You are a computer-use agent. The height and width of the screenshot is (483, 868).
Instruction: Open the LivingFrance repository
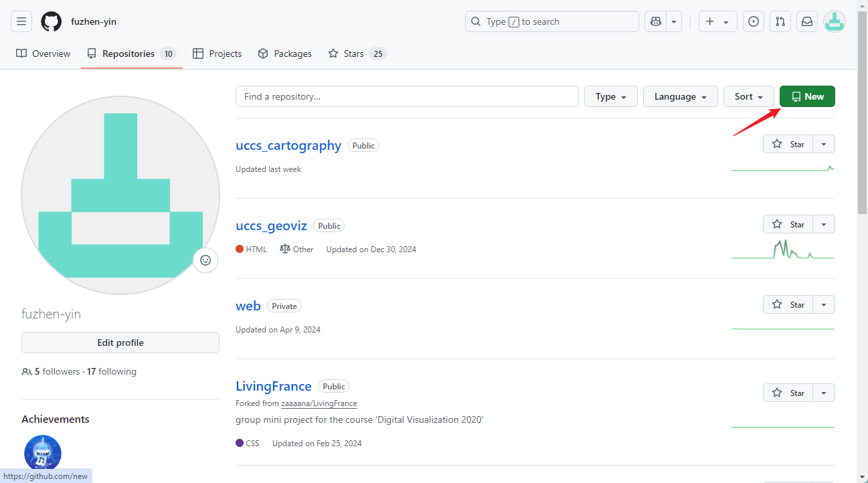pyautogui.click(x=274, y=386)
